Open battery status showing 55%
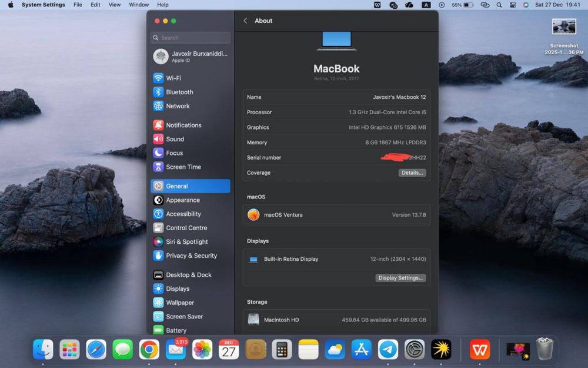 (462, 5)
